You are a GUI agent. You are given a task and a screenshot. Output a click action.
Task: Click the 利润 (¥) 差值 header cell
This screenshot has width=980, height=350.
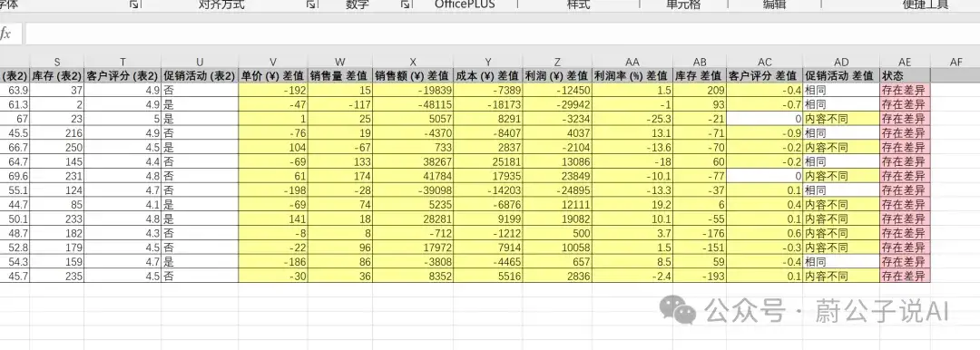point(557,75)
